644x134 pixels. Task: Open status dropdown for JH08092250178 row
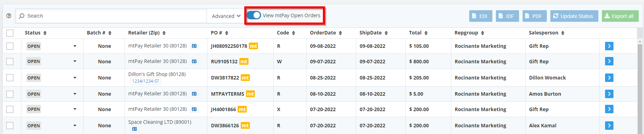point(75,46)
